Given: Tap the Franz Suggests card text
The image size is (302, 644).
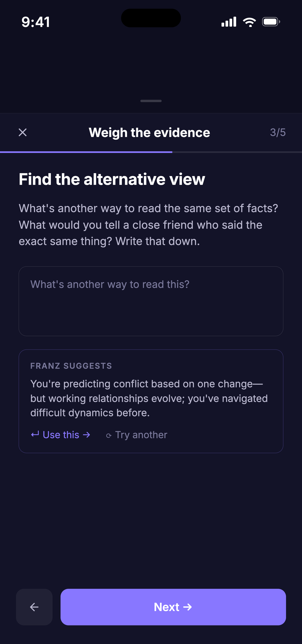Looking at the screenshot, I should click(149, 398).
